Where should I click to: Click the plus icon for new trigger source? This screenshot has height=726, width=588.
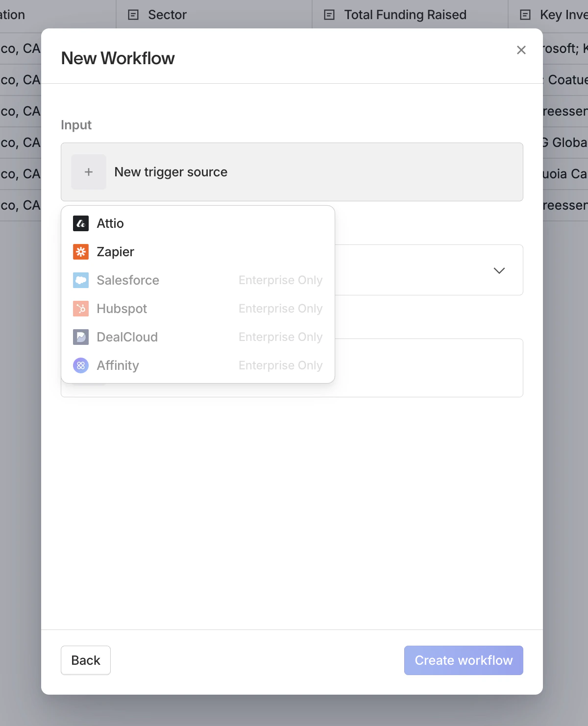(89, 172)
